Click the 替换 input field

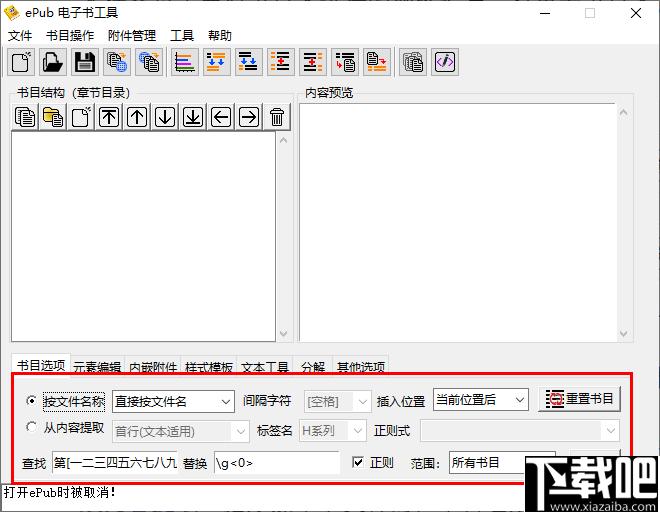(x=277, y=463)
